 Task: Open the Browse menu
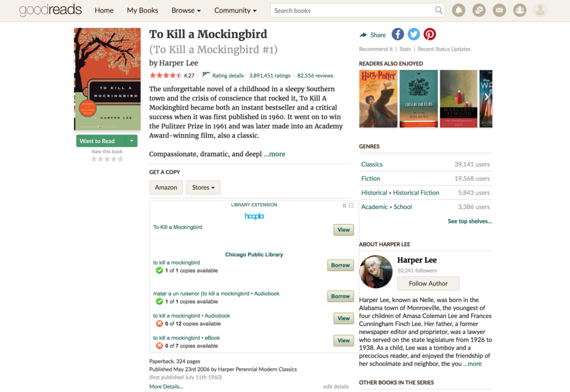click(x=186, y=11)
